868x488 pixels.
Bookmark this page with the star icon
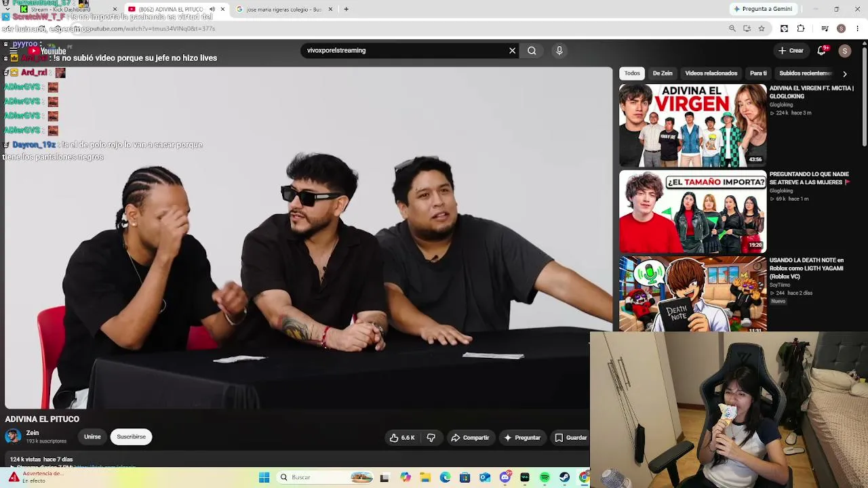click(x=762, y=28)
